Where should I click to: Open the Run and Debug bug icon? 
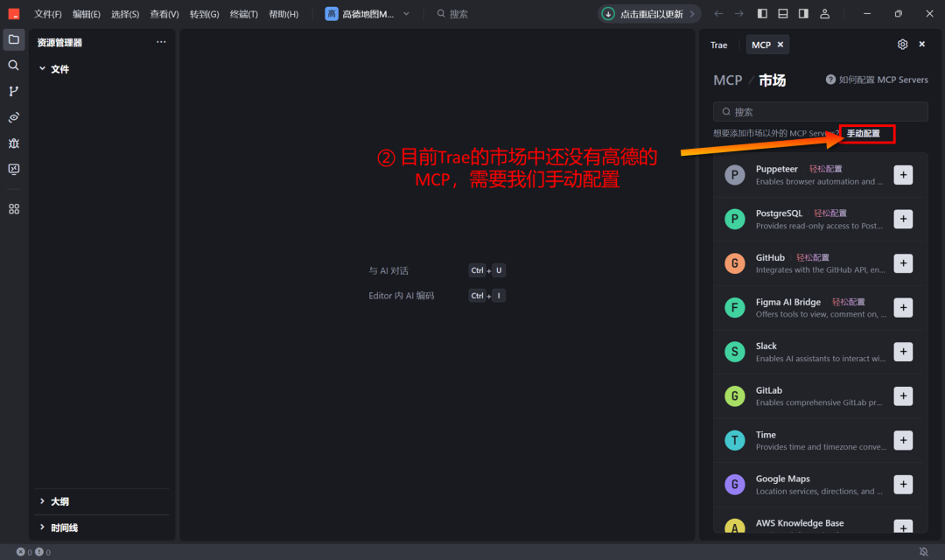pyautogui.click(x=14, y=143)
